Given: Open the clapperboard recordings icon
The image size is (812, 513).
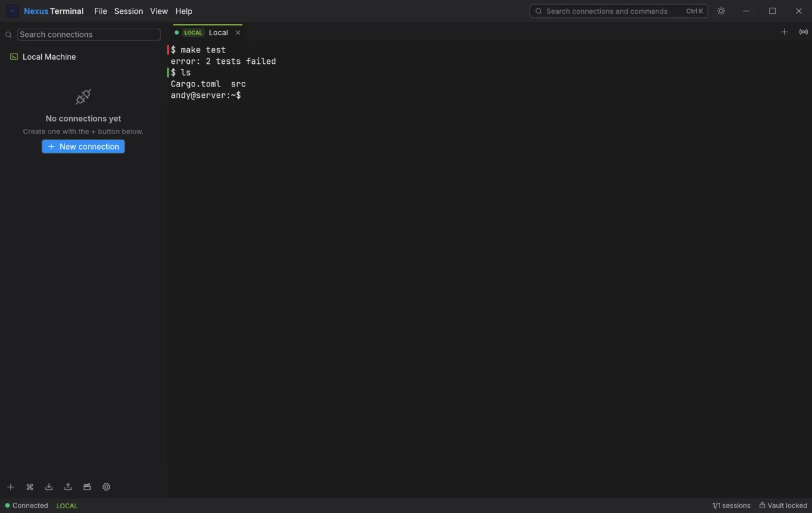Looking at the screenshot, I should coord(87,487).
